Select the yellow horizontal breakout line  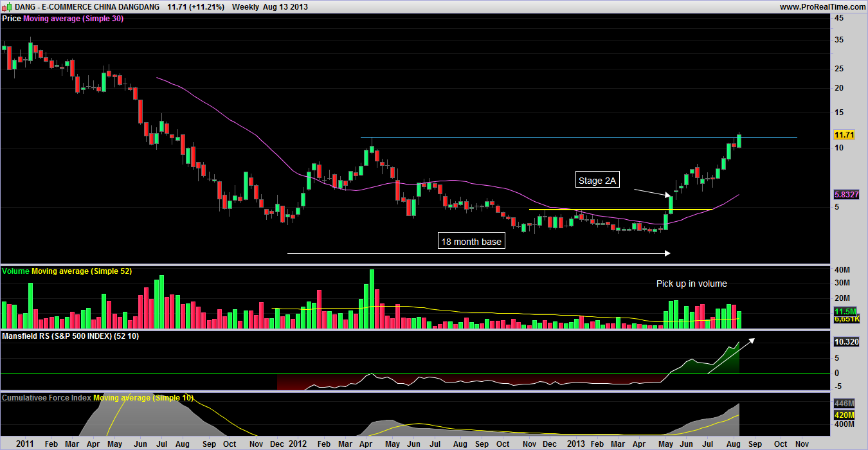(620, 210)
